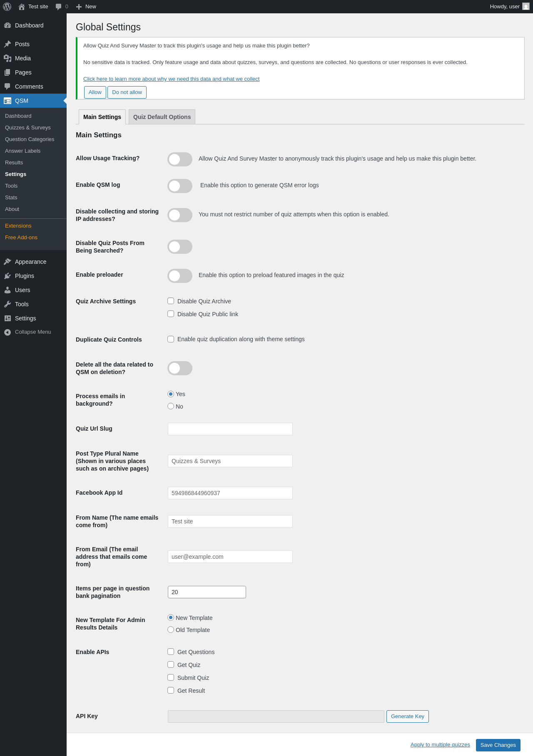This screenshot has width=533, height=756.
Task: Click the user avatar next to Howdy, user
Action: [x=526, y=7]
